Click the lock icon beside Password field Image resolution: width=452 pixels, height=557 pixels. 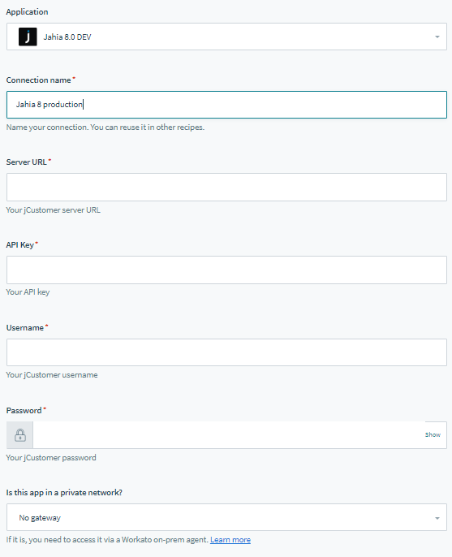(x=20, y=435)
